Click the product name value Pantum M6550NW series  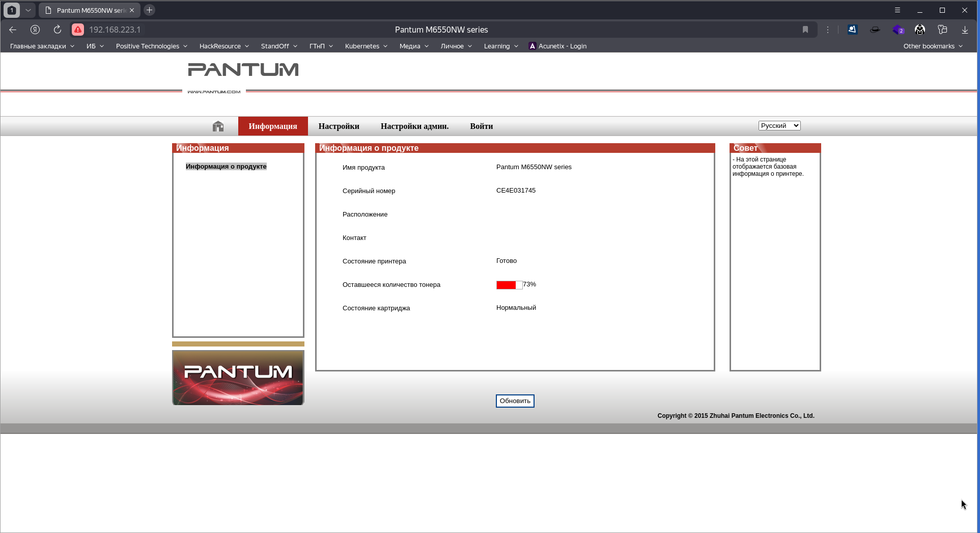tap(534, 167)
